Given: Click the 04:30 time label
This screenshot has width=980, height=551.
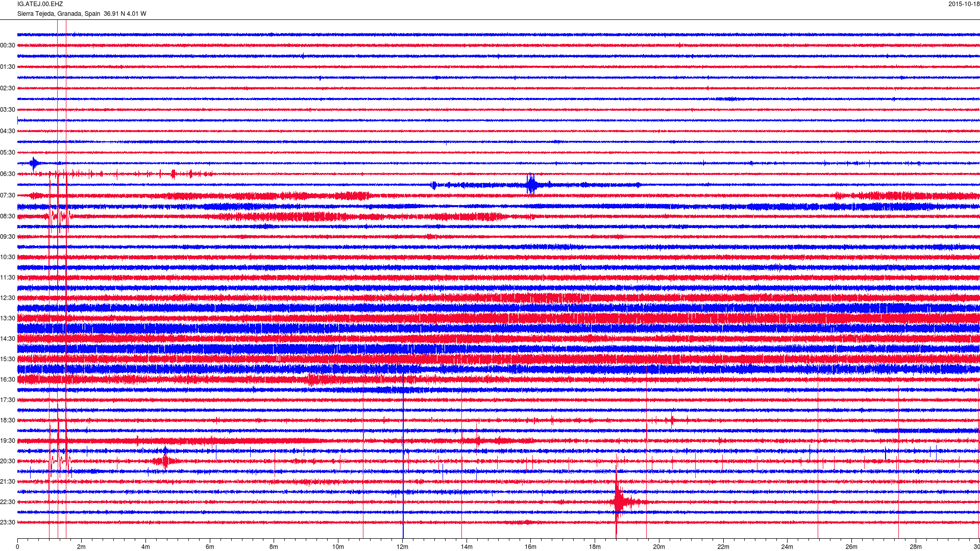Looking at the screenshot, I should tap(8, 131).
